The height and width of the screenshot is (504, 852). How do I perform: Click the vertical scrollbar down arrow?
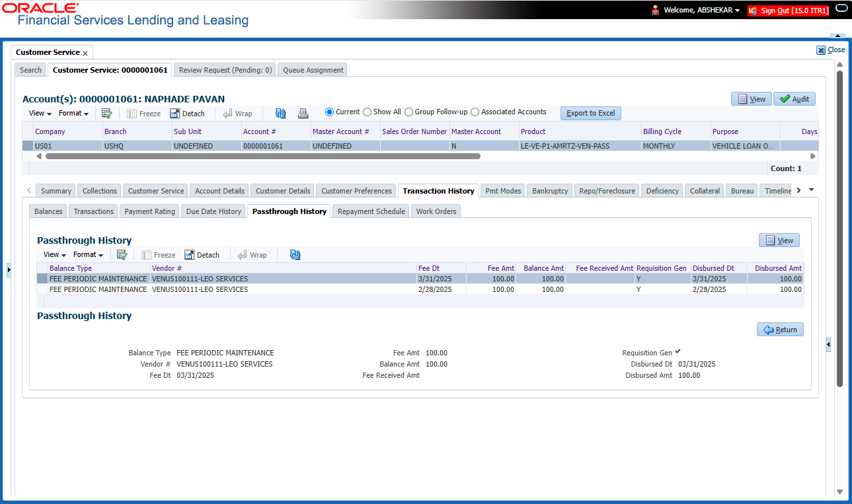[x=840, y=491]
